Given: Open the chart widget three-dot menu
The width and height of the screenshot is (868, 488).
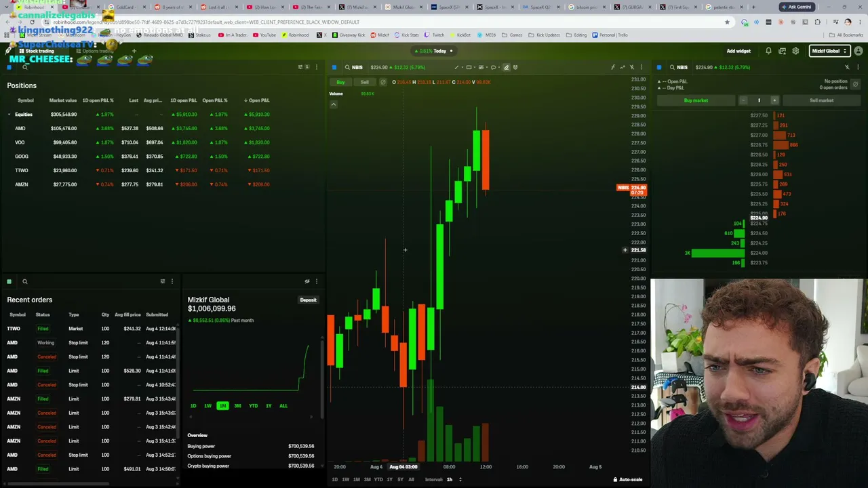Looking at the screenshot, I should (641, 67).
